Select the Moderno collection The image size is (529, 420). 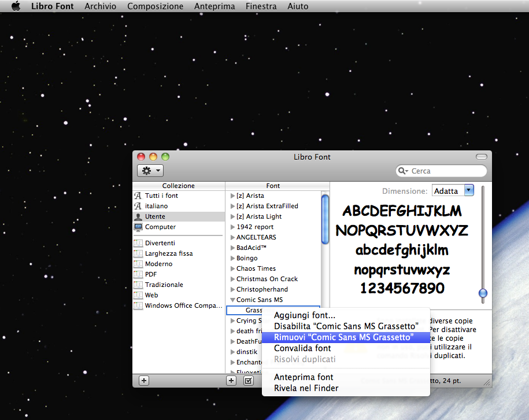[179, 264]
